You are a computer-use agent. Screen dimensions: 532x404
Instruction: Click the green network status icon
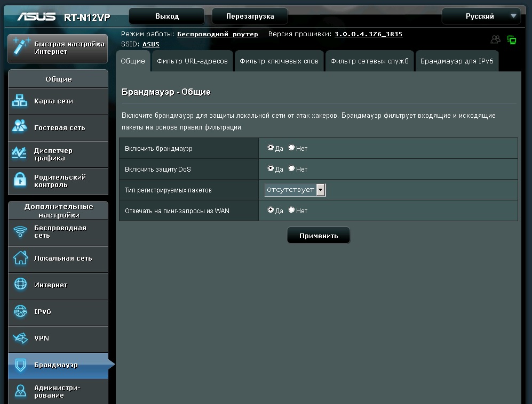pyautogui.click(x=512, y=40)
